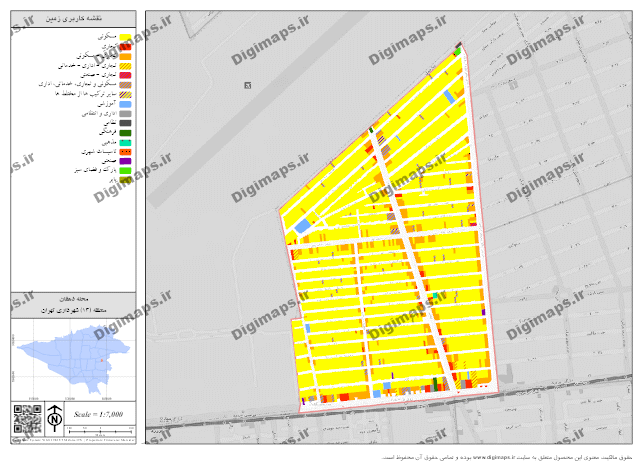Click the www.digimaps.ir link in the footer

tap(493, 456)
